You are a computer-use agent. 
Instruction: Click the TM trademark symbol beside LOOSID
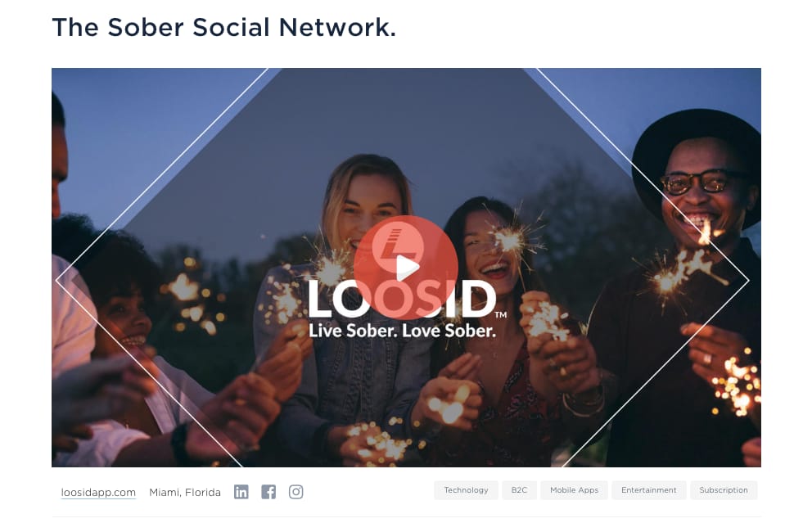pyautogui.click(x=500, y=315)
